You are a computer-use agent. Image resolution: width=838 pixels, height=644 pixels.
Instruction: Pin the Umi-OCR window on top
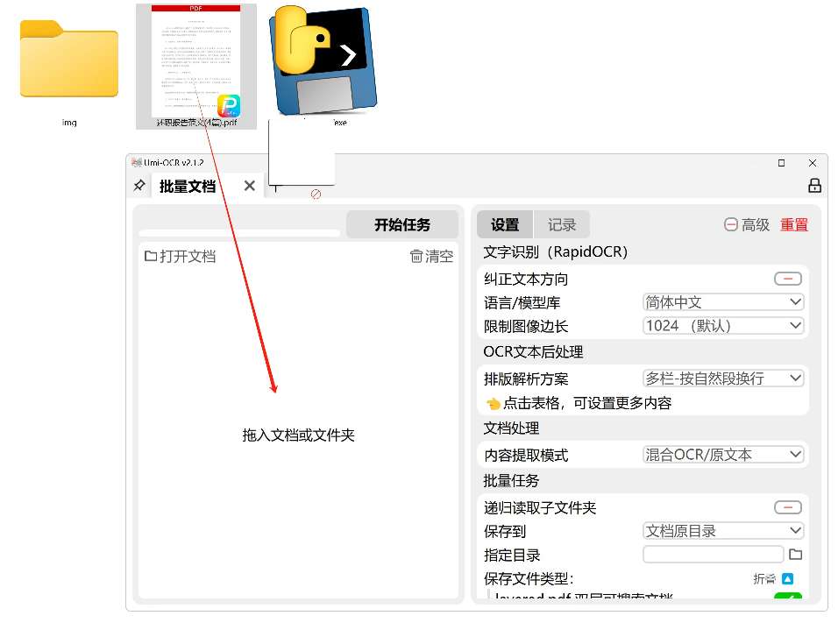(138, 186)
